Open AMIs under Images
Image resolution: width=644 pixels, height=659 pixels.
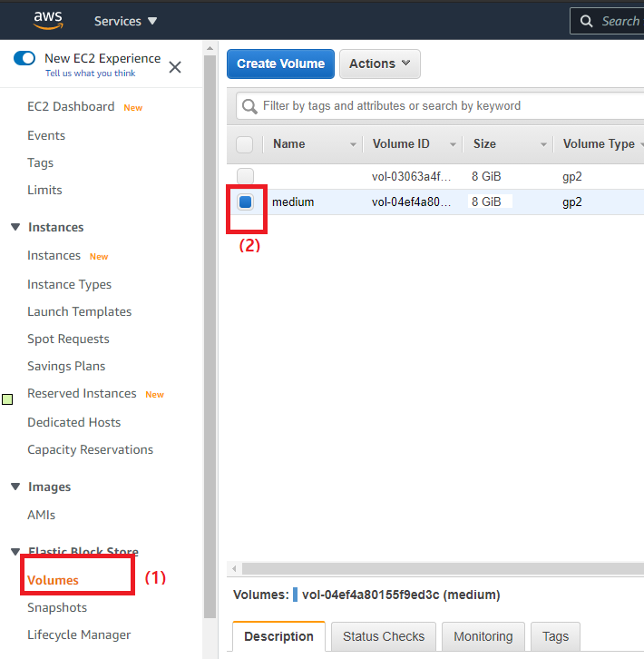click(x=41, y=515)
